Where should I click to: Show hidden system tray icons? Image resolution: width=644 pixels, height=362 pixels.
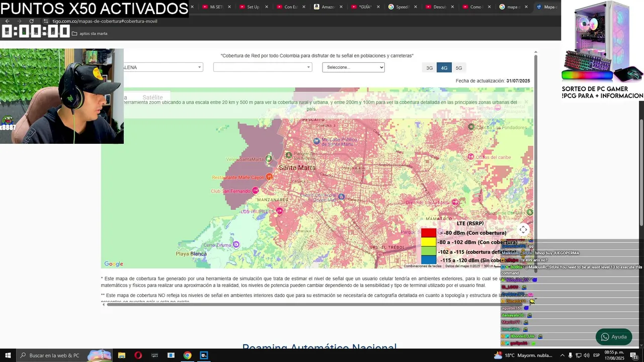(562, 355)
